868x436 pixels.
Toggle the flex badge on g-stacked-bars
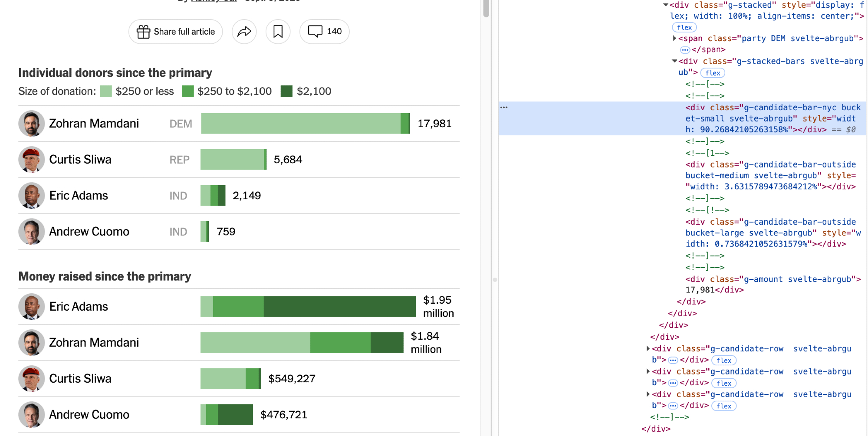(x=712, y=73)
